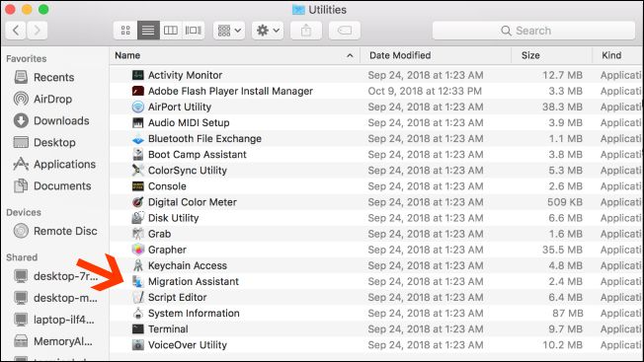Click the Console app icon
This screenshot has width=644, height=362.
138,186
